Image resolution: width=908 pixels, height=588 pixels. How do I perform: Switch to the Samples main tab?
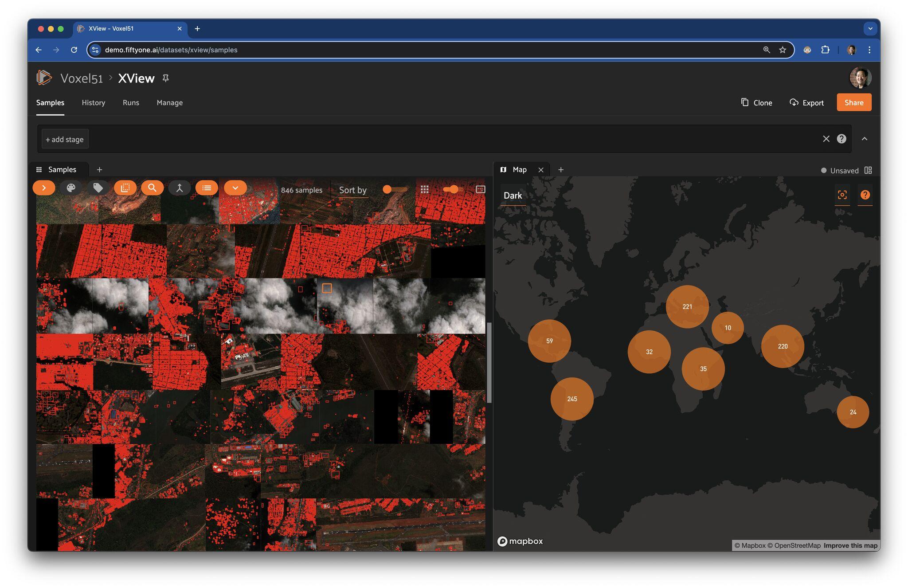(50, 102)
